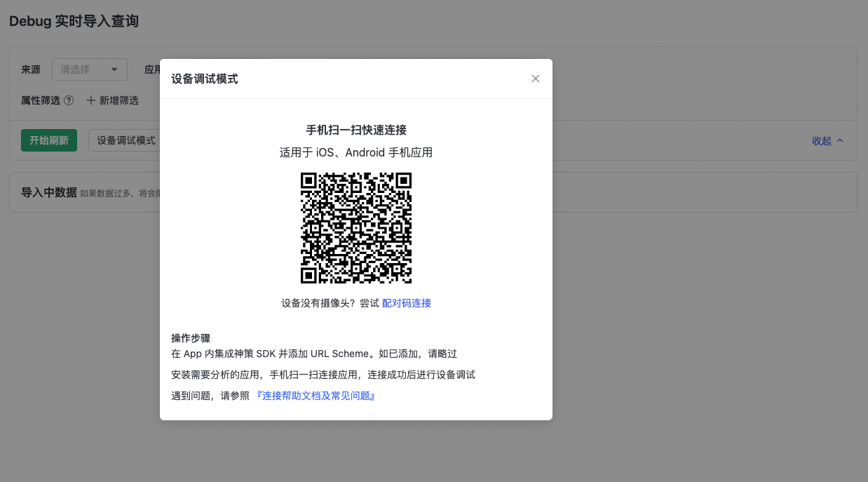Click the 设备调试模式 dialog title text
The height and width of the screenshot is (482, 868).
205,79
